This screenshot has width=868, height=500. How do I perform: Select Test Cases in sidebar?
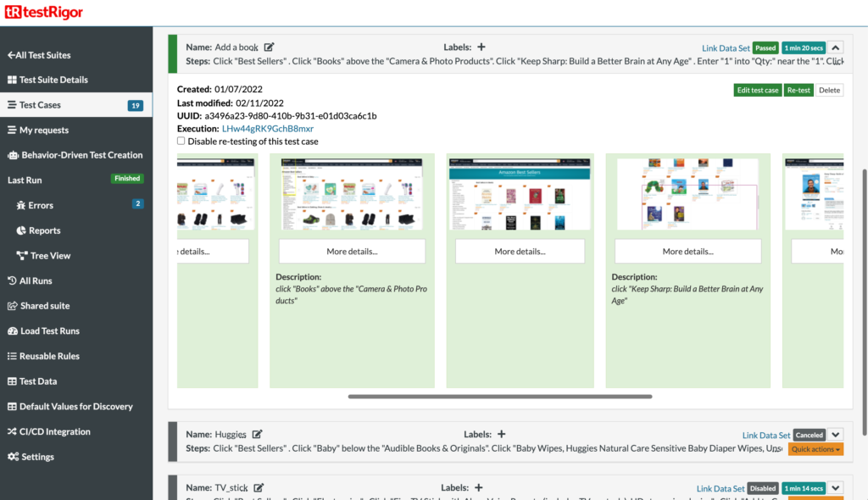click(75, 104)
